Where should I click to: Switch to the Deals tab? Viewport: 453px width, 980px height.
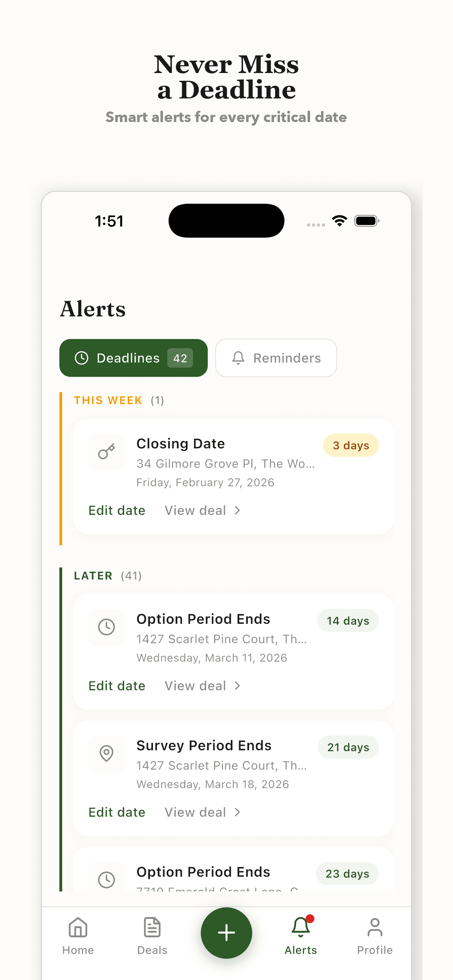[151, 936]
